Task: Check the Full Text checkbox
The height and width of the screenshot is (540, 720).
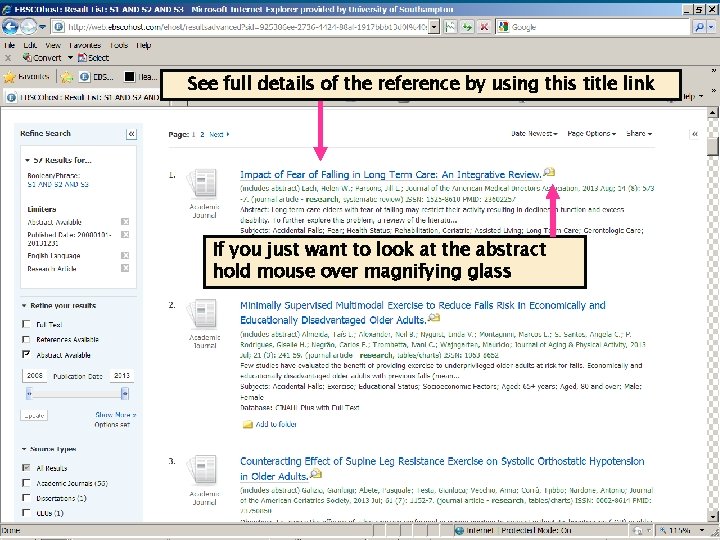Action: (x=26, y=324)
